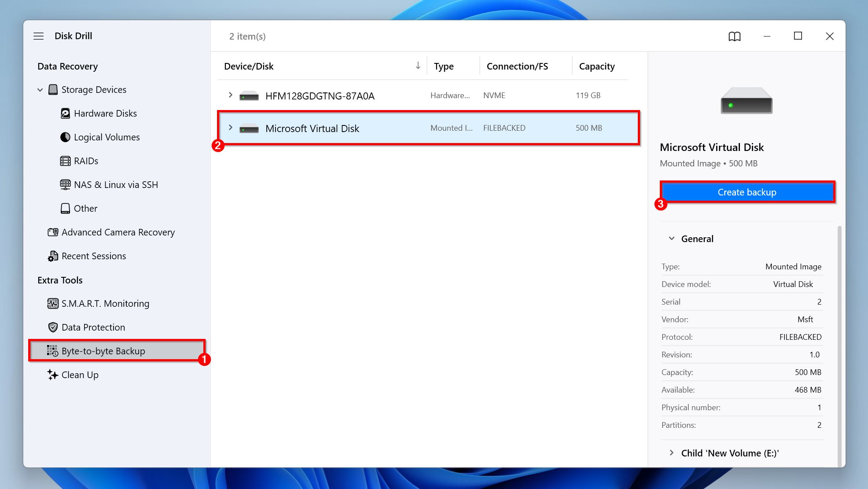Open NAS & Linux via SSH
Viewport: 868px width, 489px height.
pyautogui.click(x=110, y=184)
